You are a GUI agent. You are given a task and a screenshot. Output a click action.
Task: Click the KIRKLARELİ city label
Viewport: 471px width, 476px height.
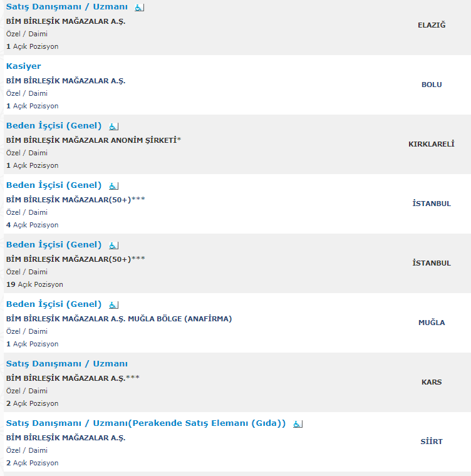click(x=432, y=144)
